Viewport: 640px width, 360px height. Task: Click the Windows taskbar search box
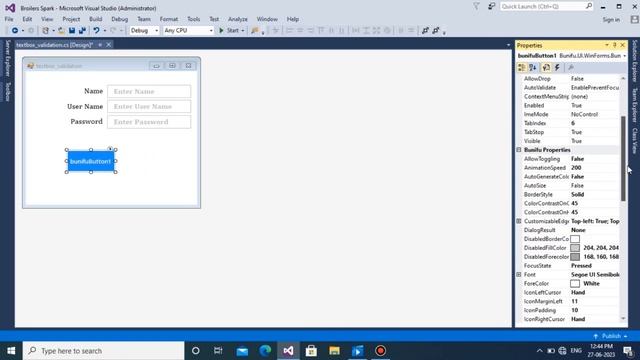104,351
